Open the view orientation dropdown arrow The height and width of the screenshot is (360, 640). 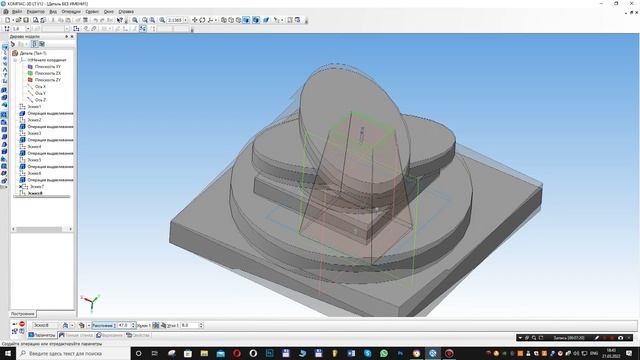click(x=216, y=20)
